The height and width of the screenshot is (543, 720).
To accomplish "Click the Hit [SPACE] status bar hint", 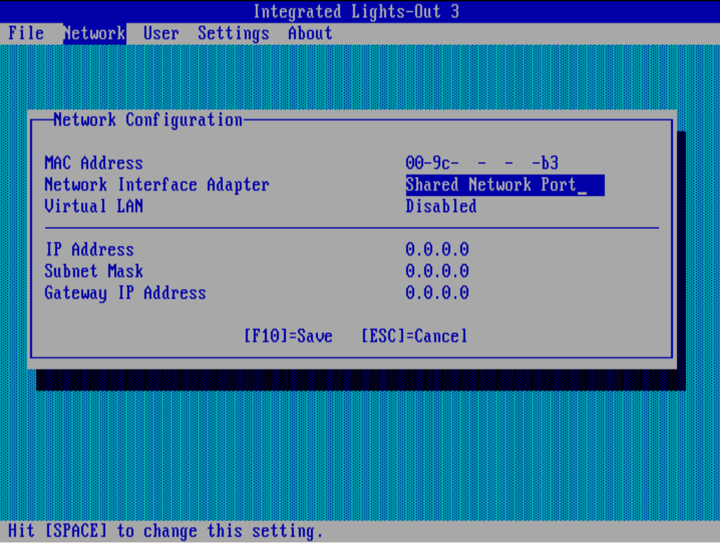I will [165, 531].
